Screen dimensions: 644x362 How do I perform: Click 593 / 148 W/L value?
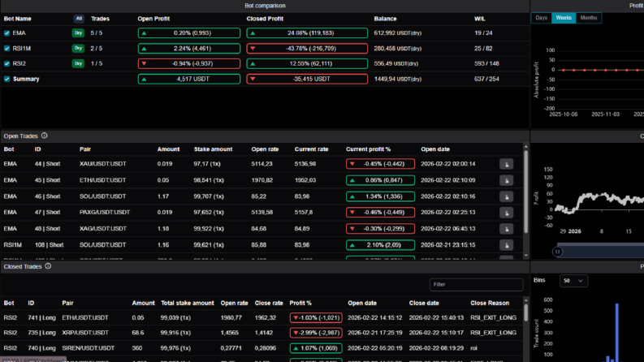point(486,63)
